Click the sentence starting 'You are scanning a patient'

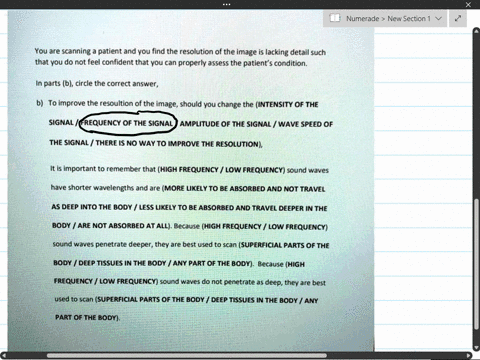pyautogui.click(x=180, y=57)
